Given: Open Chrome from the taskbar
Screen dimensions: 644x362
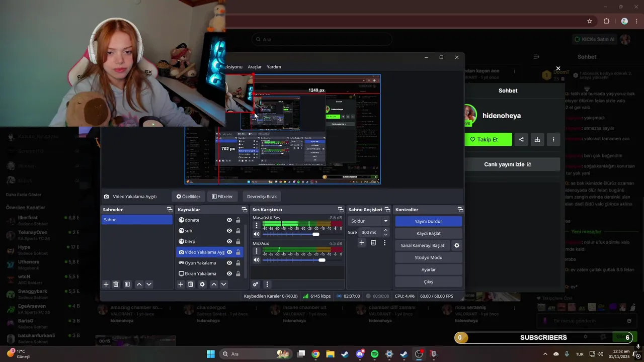Looking at the screenshot, I should point(315,354).
